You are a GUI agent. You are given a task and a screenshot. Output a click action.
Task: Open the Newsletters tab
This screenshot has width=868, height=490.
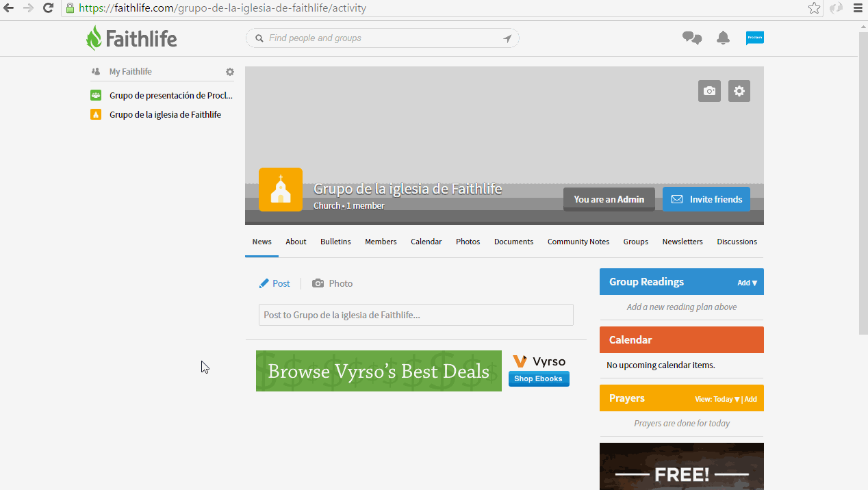point(682,242)
